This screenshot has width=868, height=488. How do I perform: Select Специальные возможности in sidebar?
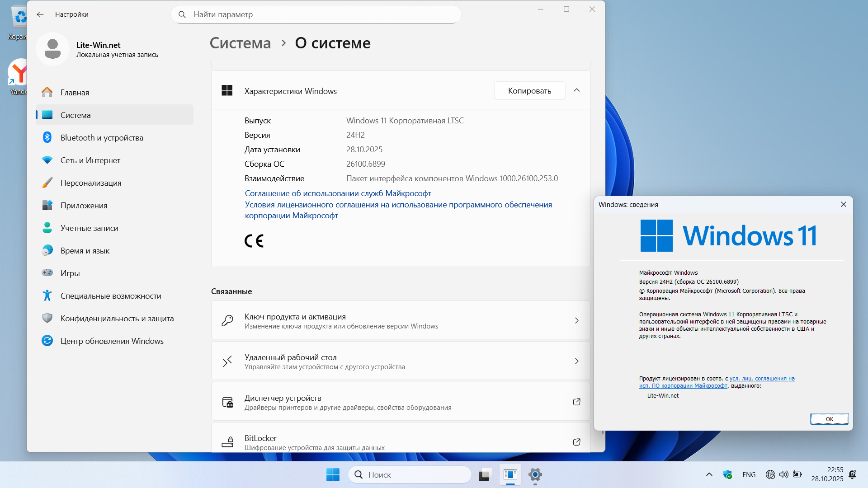(111, 296)
